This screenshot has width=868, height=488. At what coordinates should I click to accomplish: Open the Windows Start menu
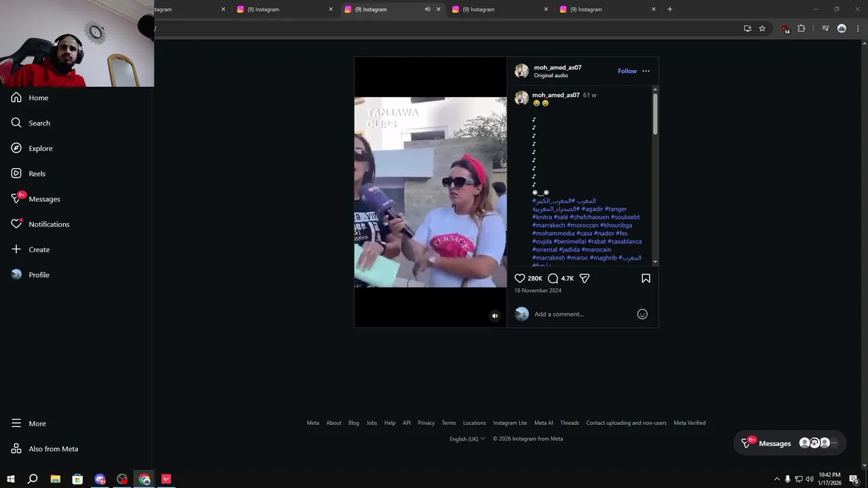click(x=10, y=479)
